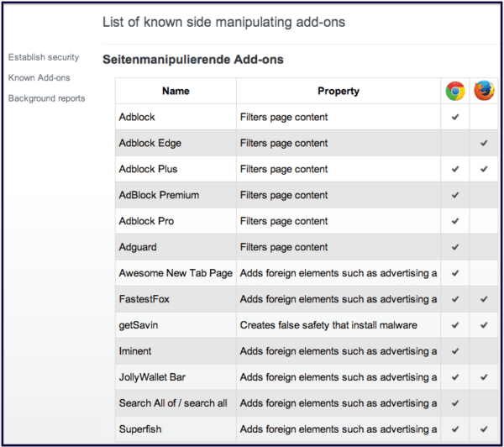Click Chrome checkmark in Search All of row
Screen dimensions: 504x447
454,403
